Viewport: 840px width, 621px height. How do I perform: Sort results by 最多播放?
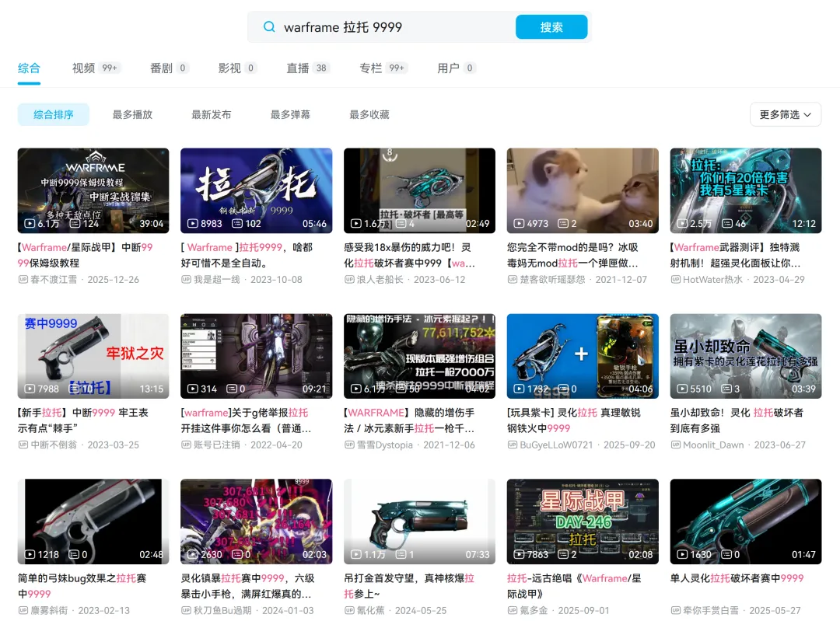pos(132,114)
